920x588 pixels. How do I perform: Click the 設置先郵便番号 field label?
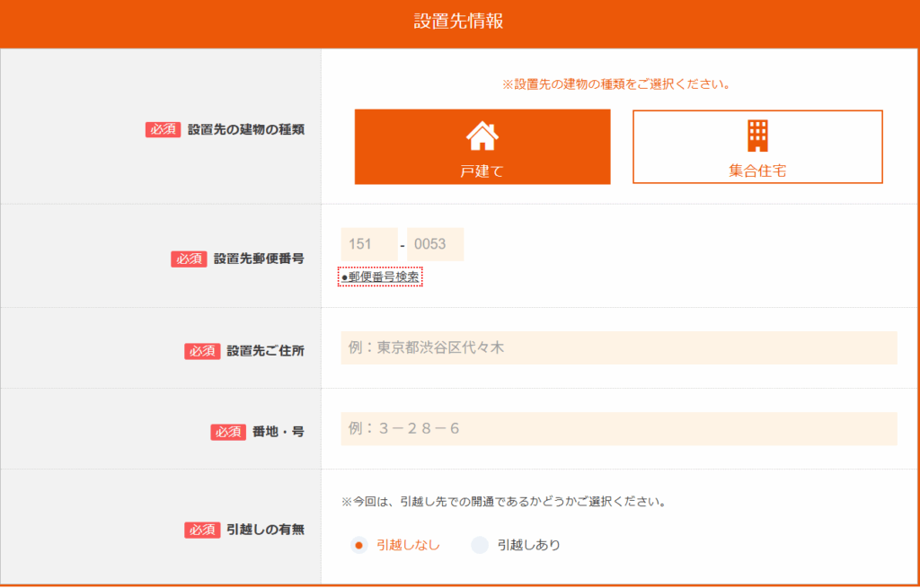coord(259,259)
